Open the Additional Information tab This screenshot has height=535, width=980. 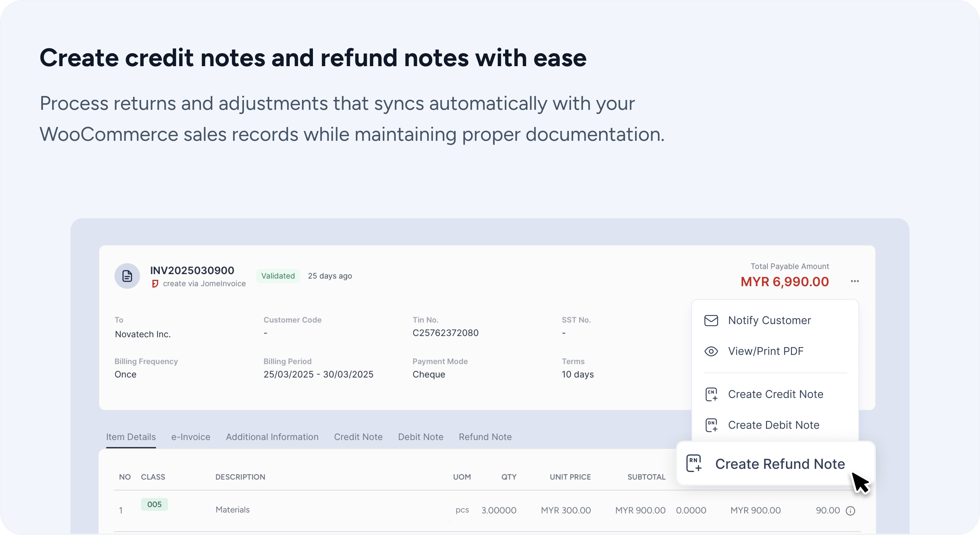pyautogui.click(x=272, y=437)
